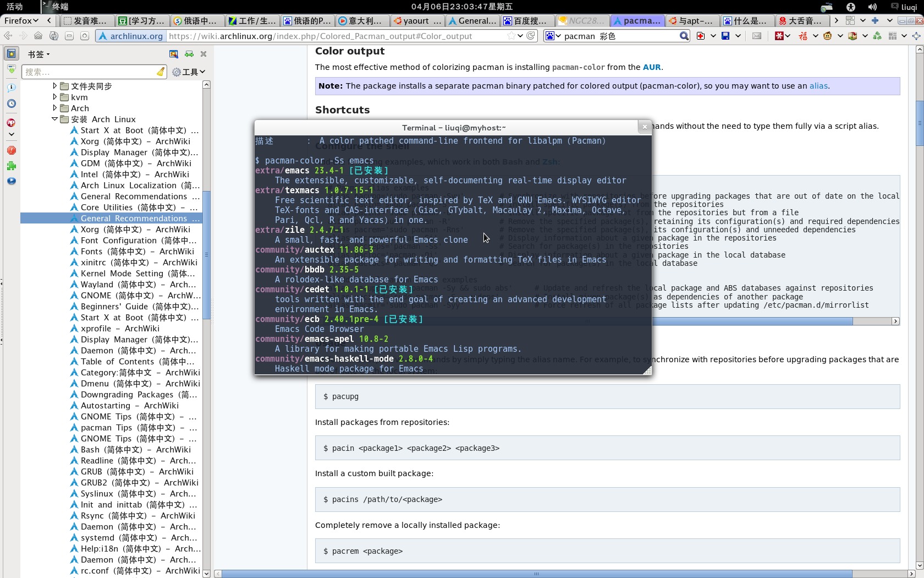Image resolution: width=924 pixels, height=578 pixels.
Task: Open the 工具 tools dropdown in sidebar
Action: point(189,72)
